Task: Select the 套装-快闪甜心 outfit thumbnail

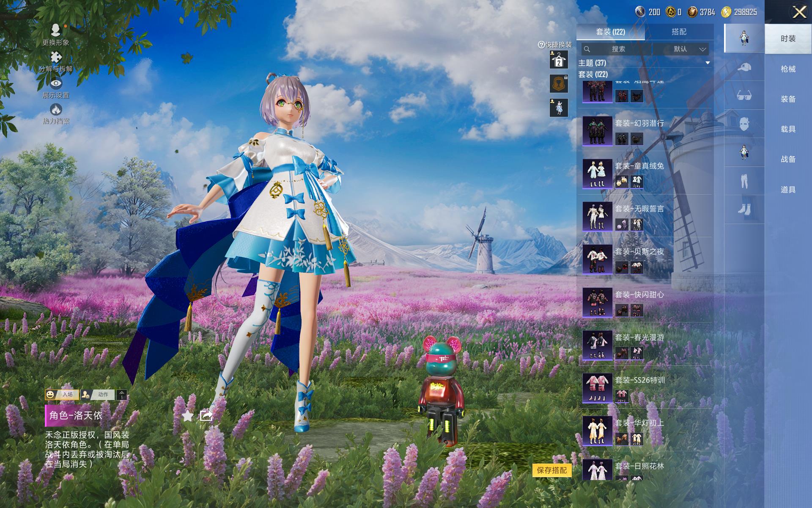Action: point(597,302)
